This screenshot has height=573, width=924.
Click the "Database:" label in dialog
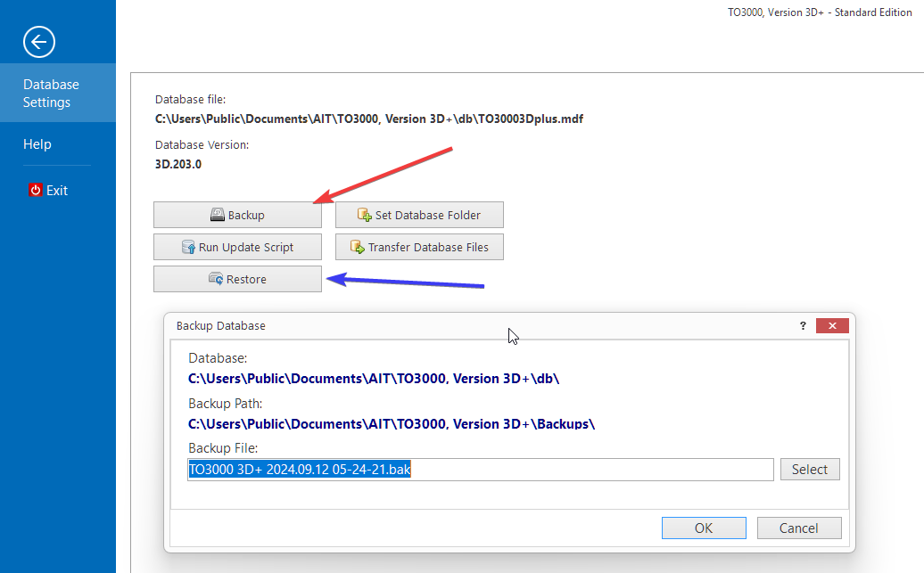click(x=218, y=358)
